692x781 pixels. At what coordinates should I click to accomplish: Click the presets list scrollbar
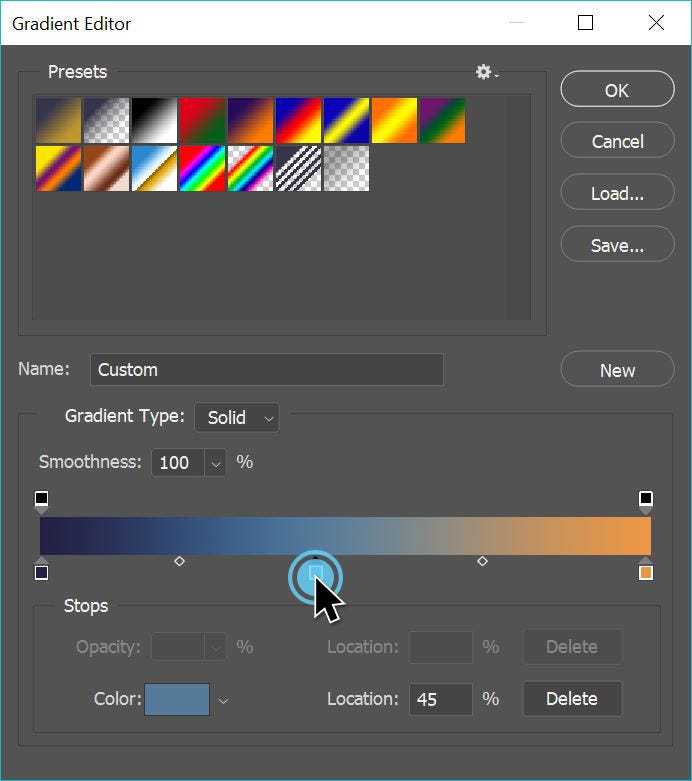519,207
